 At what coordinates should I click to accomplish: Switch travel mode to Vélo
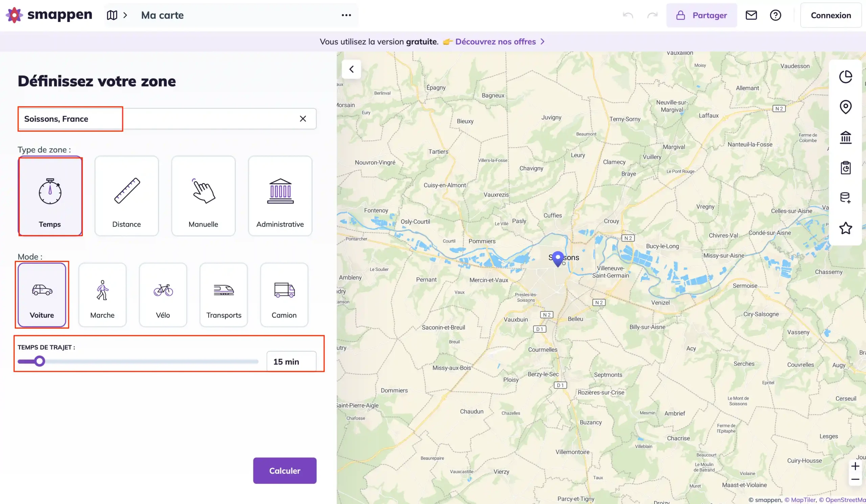point(163,295)
